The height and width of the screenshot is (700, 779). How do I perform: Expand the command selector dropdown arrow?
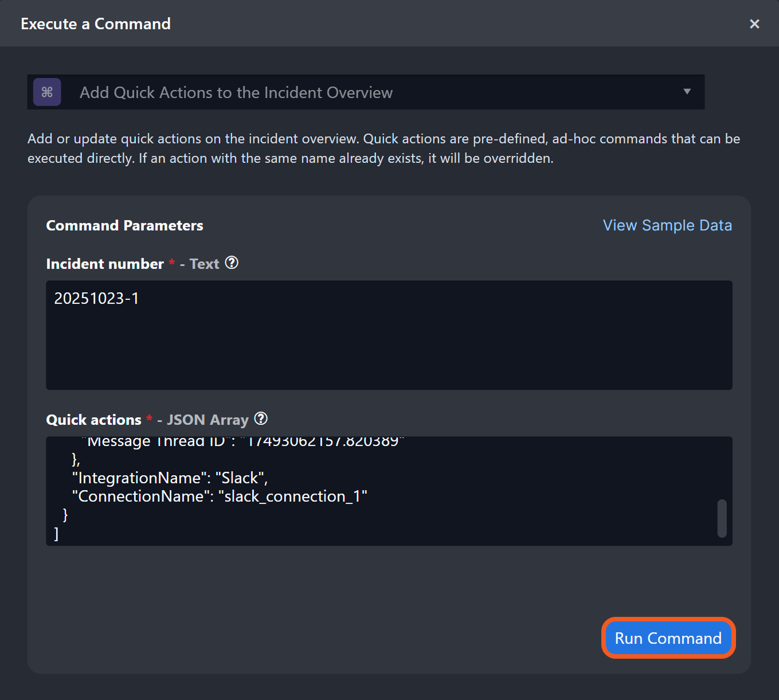(x=687, y=92)
